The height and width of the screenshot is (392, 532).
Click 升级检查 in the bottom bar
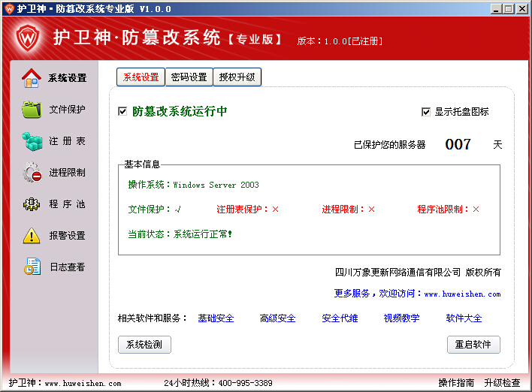click(502, 383)
